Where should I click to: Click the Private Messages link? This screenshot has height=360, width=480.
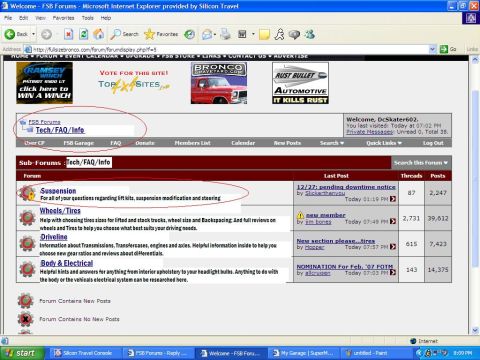click(370, 132)
